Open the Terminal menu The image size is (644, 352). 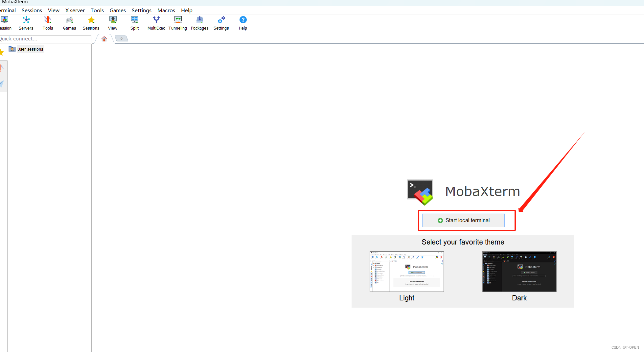tap(8, 11)
